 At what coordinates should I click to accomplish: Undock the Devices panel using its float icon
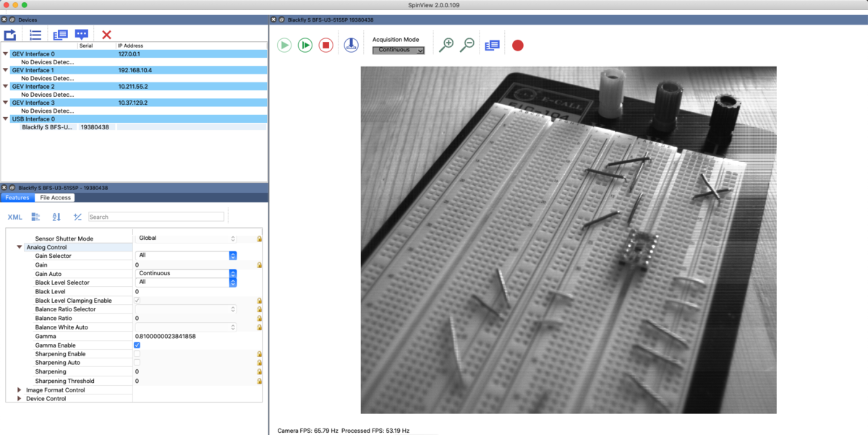pos(12,20)
